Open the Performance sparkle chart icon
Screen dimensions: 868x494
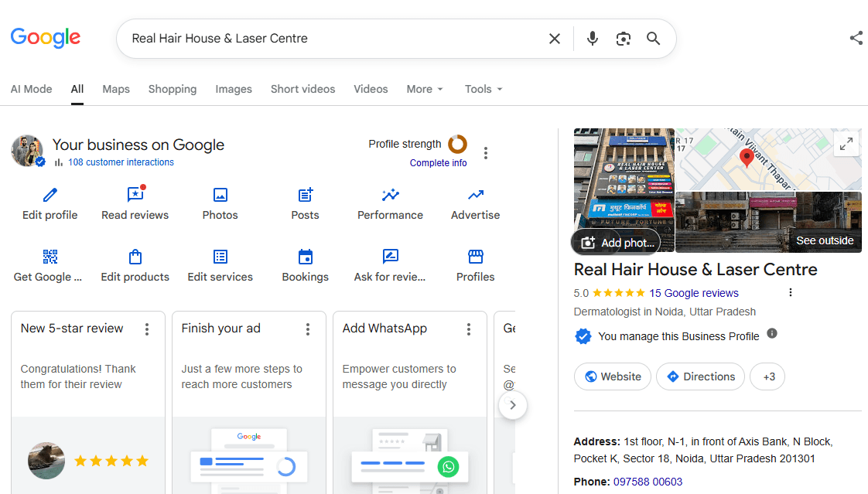(x=390, y=195)
